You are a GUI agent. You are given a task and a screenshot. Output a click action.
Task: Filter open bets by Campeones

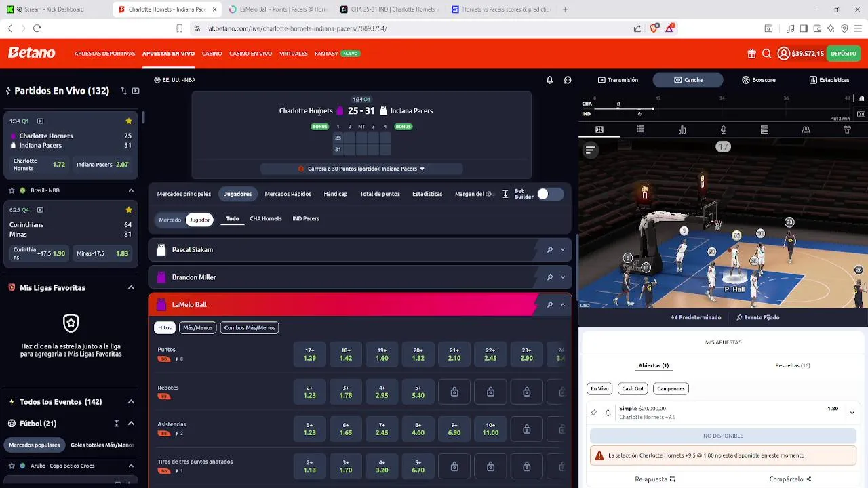click(671, 388)
